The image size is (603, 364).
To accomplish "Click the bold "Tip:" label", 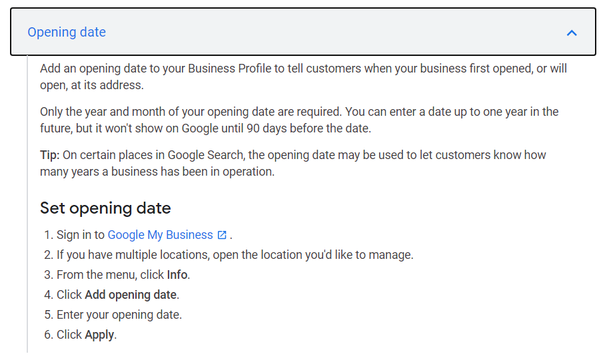I will 49,155.
